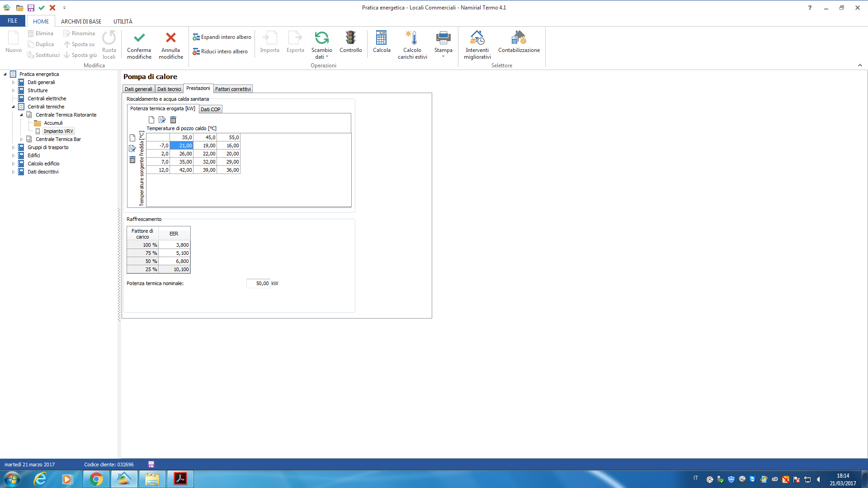
Task: Click the Potenza termica nominale field
Action: tap(258, 283)
